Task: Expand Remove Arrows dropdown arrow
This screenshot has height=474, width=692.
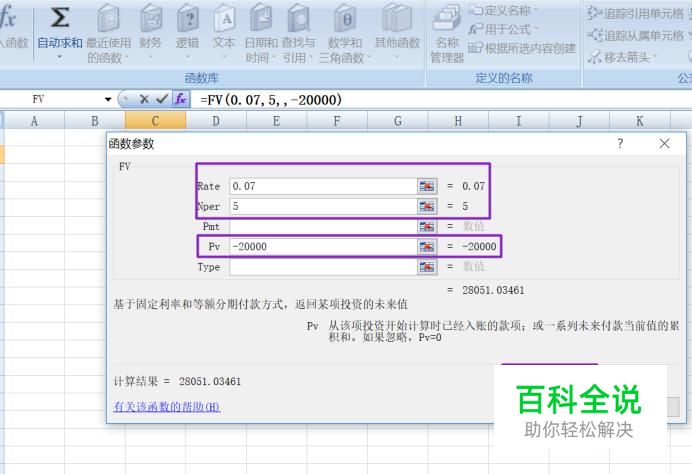Action: point(654,57)
